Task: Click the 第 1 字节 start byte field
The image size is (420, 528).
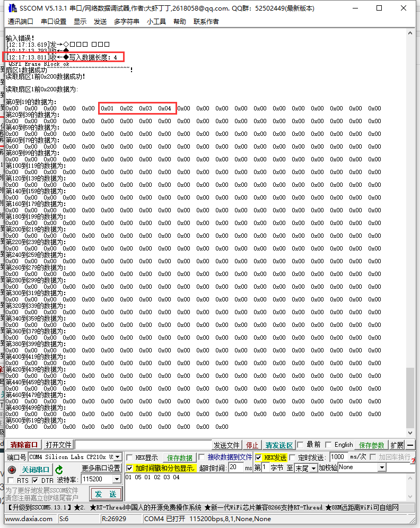Action: 265,468
